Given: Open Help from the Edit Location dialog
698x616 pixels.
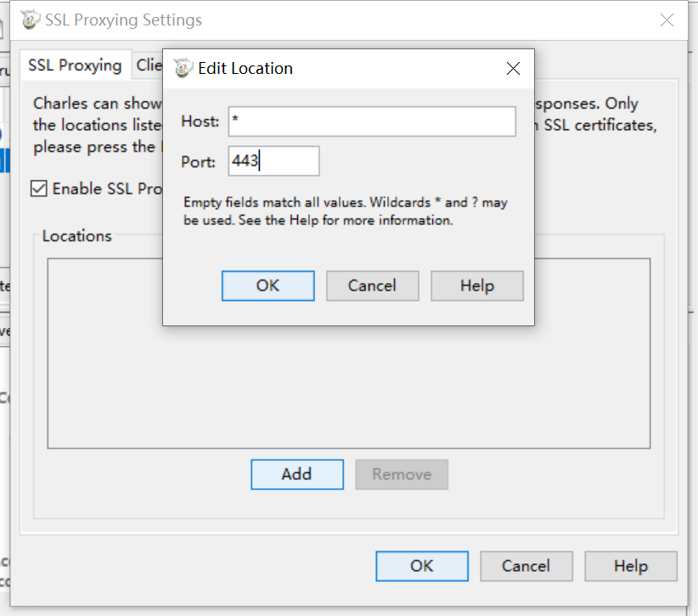Looking at the screenshot, I should pos(477,285).
